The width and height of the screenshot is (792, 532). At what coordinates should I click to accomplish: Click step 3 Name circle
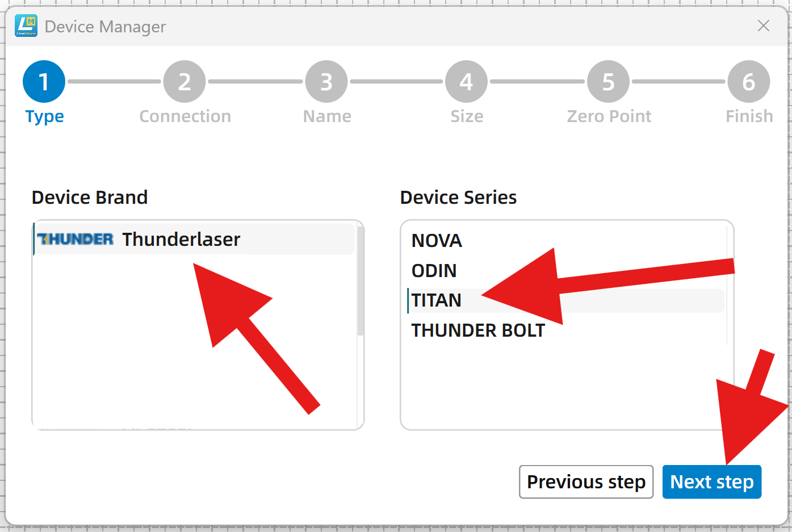[326, 82]
